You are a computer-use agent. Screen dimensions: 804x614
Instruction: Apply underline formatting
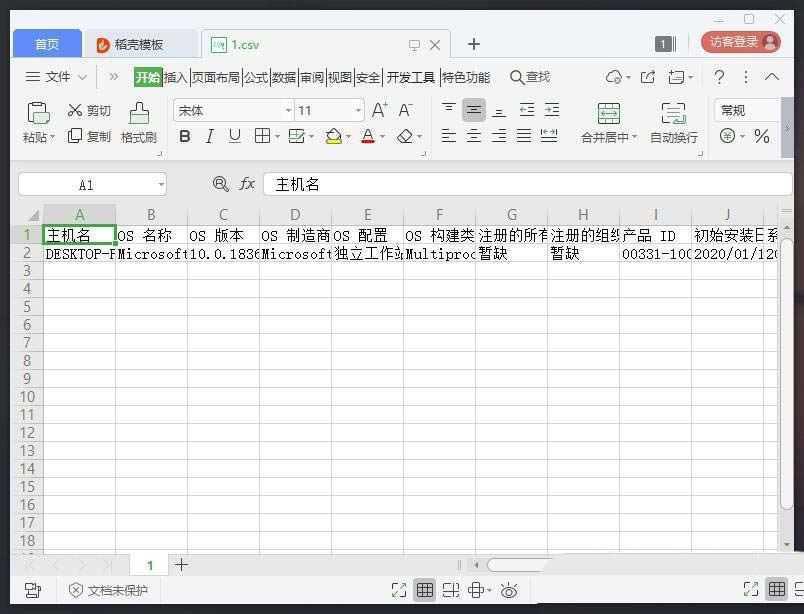234,136
